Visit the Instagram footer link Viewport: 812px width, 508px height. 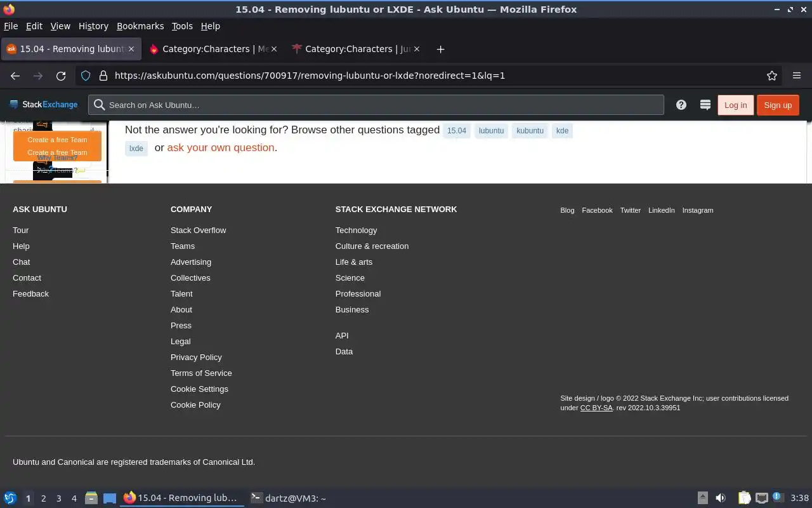pyautogui.click(x=697, y=210)
